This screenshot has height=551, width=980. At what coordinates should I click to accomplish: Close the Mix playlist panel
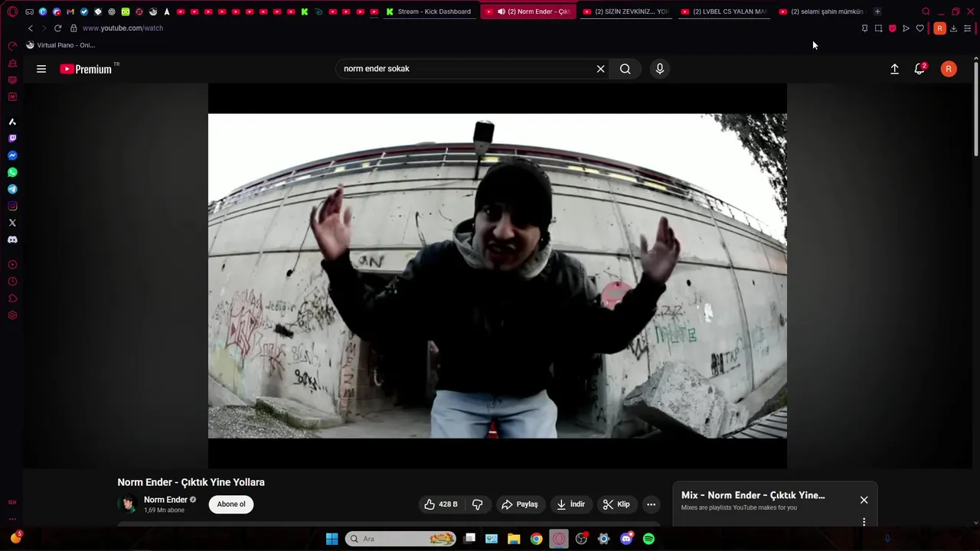click(x=864, y=500)
